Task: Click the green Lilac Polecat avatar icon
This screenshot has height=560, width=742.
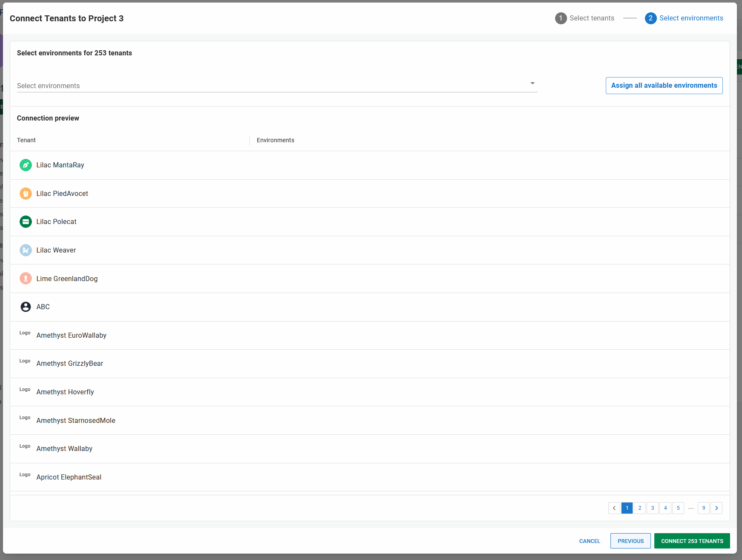Action: pos(26,221)
